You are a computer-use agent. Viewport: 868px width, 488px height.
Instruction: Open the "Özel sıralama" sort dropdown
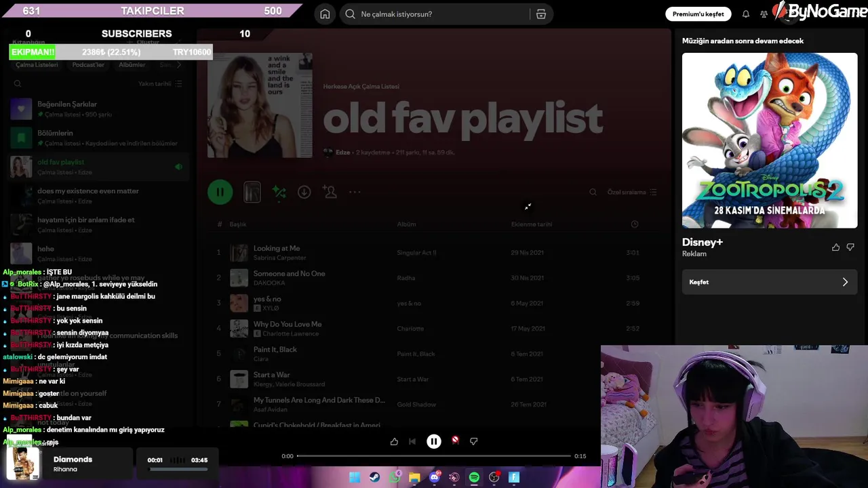coord(632,192)
